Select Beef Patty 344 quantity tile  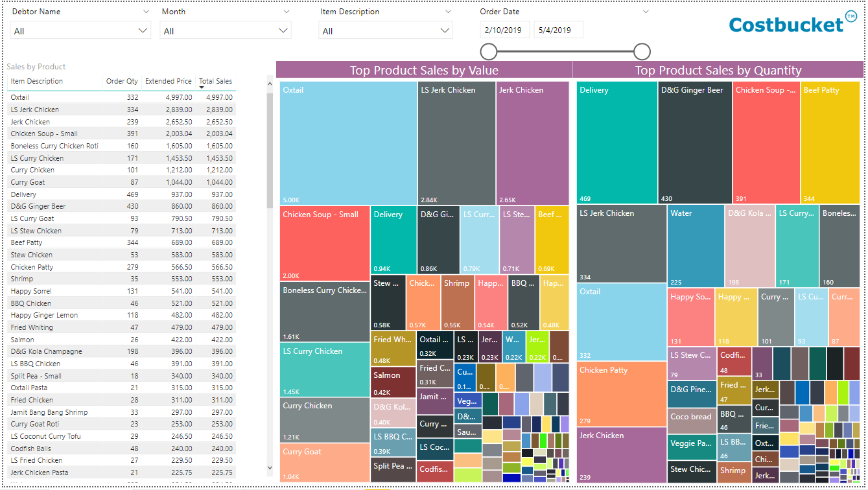coord(830,143)
